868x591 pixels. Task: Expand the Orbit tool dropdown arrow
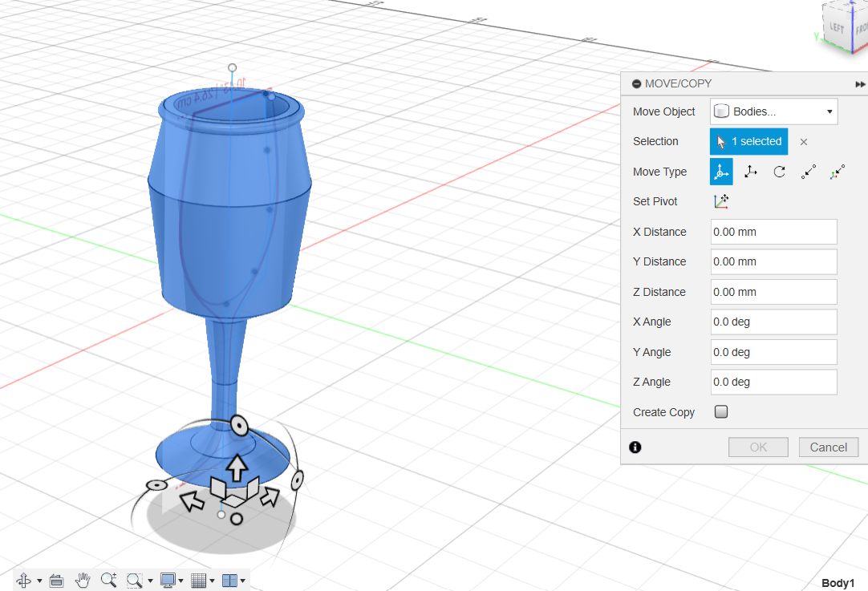pos(39,581)
